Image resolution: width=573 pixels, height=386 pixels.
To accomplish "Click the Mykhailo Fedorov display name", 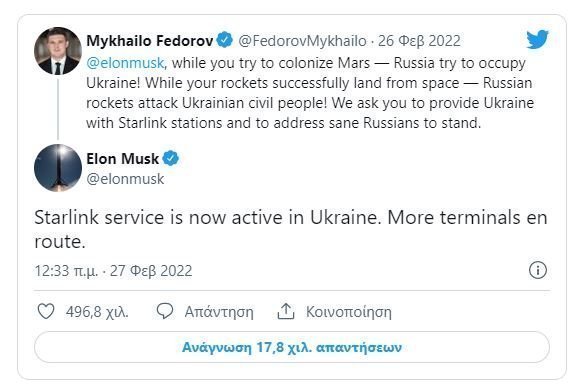I will [x=150, y=41].
